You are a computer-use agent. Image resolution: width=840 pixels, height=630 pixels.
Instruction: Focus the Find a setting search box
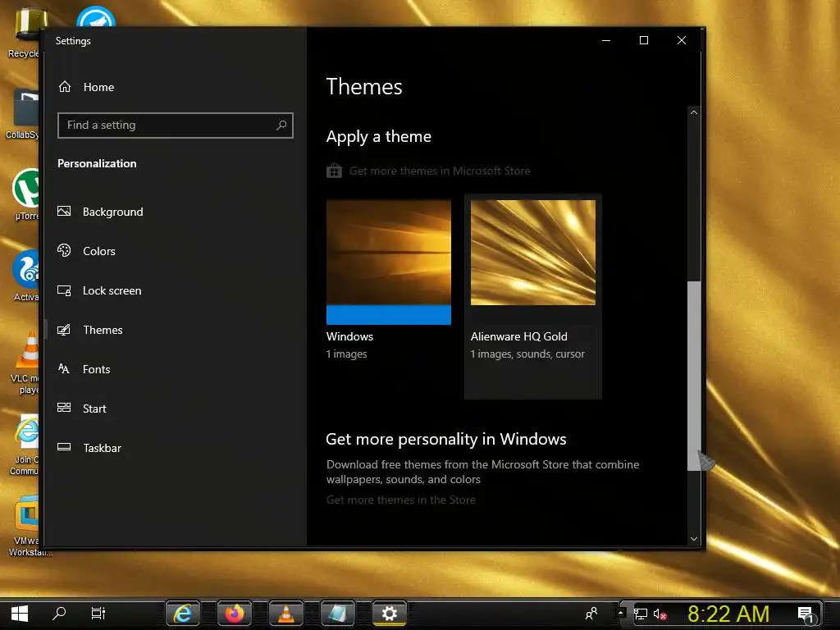click(x=176, y=126)
